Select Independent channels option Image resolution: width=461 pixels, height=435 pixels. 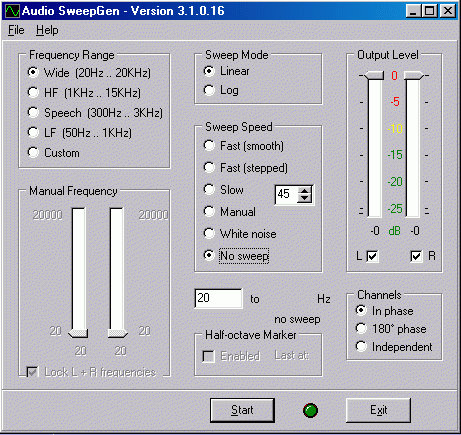pos(394,347)
